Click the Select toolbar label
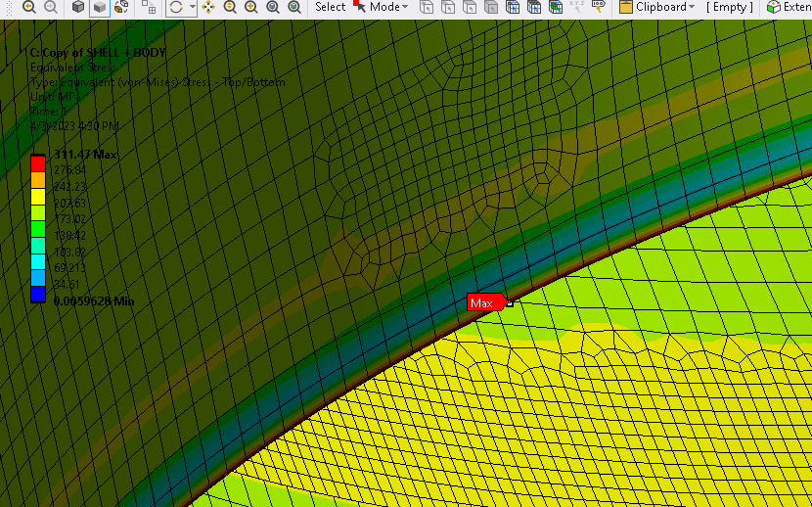The height and width of the screenshot is (507, 812). (x=330, y=7)
